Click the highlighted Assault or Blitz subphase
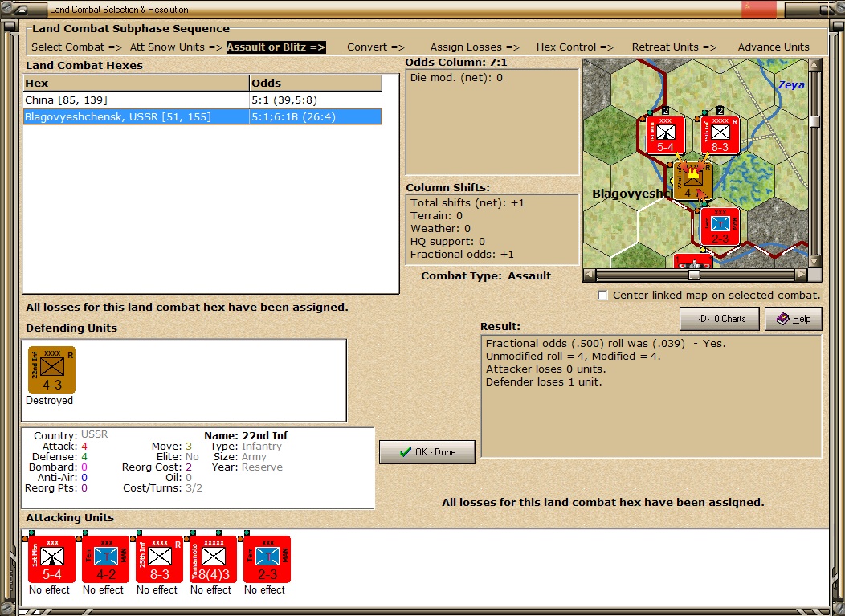Screen dimensions: 845x616 coord(276,47)
